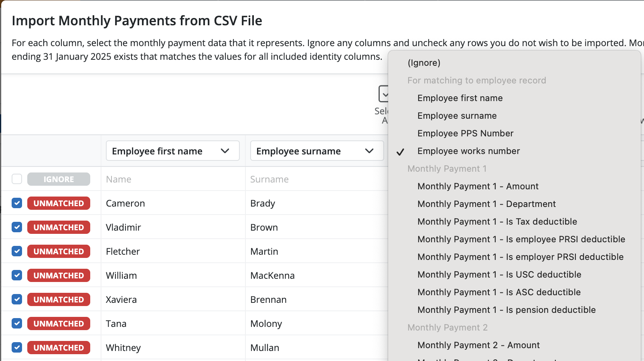Uncheck Whitney Mullan's import row
The height and width of the screenshot is (361, 644).
[16, 347]
